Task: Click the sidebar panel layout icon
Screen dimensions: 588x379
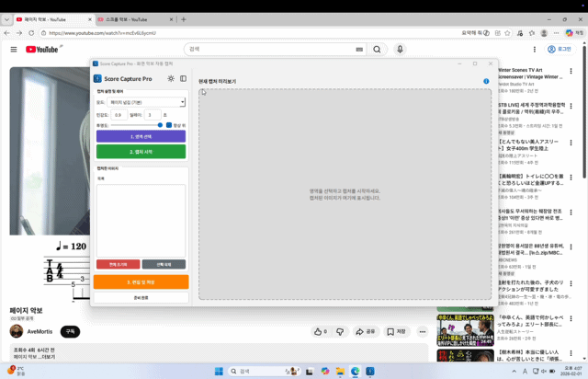Action: point(183,79)
